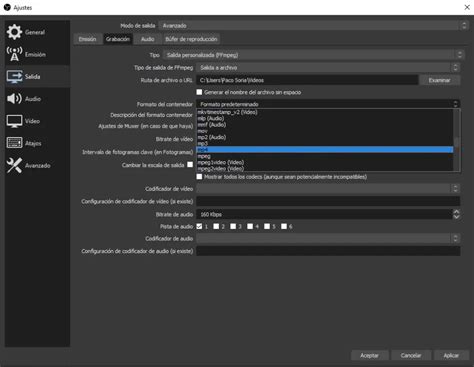Click the Bitrate de audio stepper arrows

pos(456,214)
